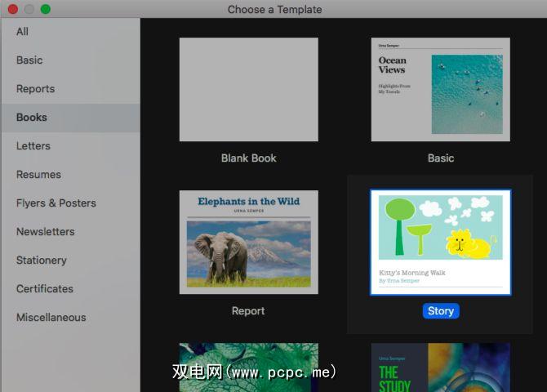The height and width of the screenshot is (392, 547).
Task: Select the green leaf pattern template thumbnail
Action: click(249, 367)
